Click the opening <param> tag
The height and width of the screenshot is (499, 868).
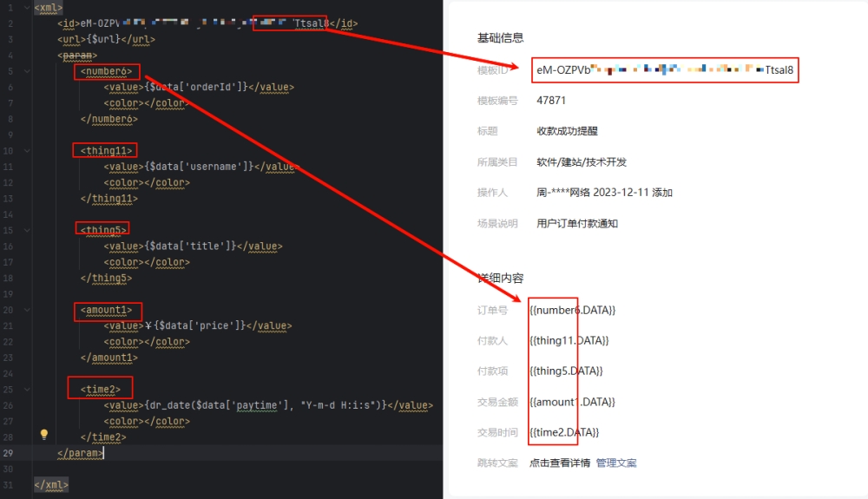[x=77, y=56]
